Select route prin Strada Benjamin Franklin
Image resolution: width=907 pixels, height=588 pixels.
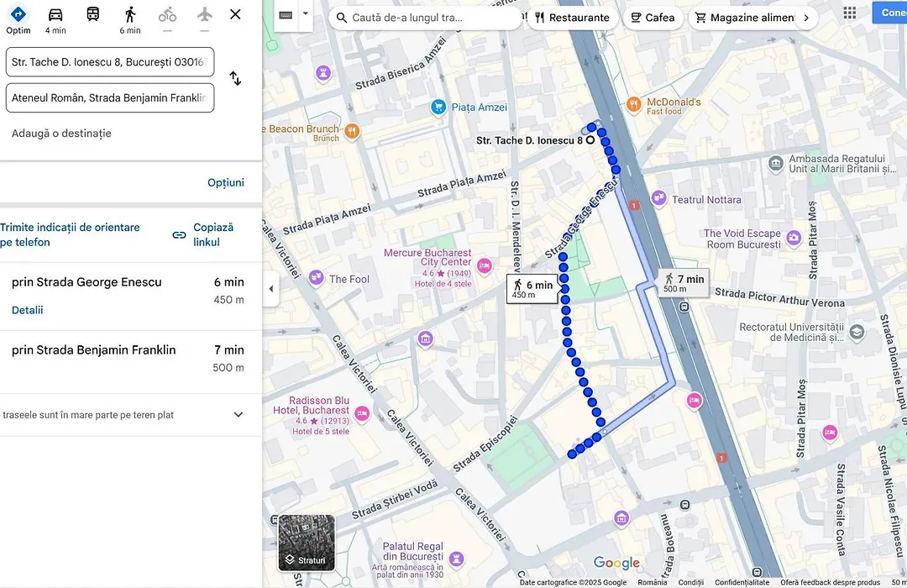[131, 362]
